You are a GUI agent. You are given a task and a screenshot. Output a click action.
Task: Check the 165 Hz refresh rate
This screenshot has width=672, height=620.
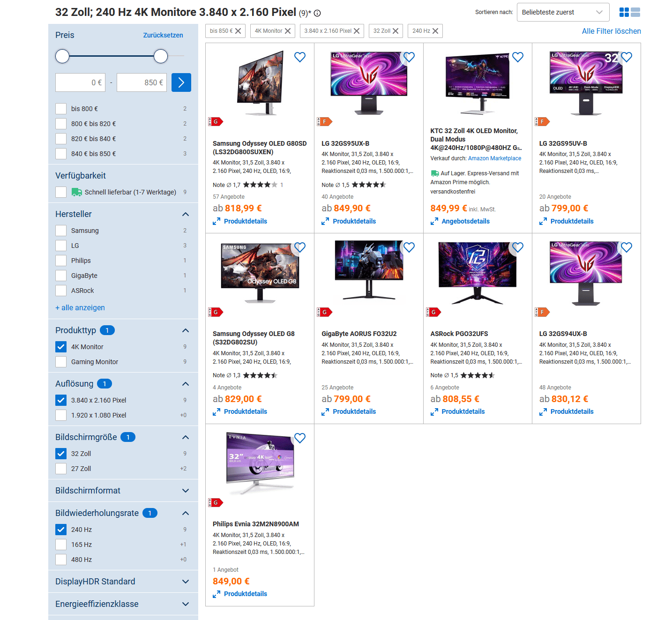(61, 545)
